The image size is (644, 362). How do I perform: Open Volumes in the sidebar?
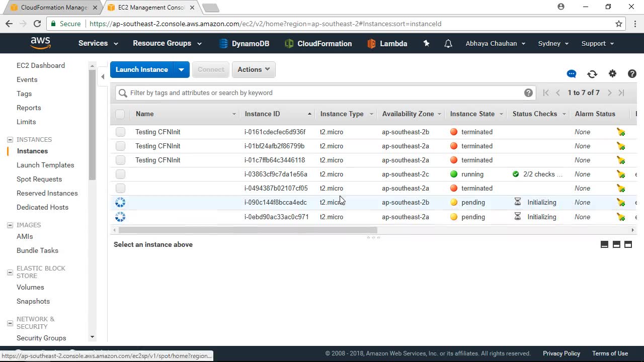point(30,287)
